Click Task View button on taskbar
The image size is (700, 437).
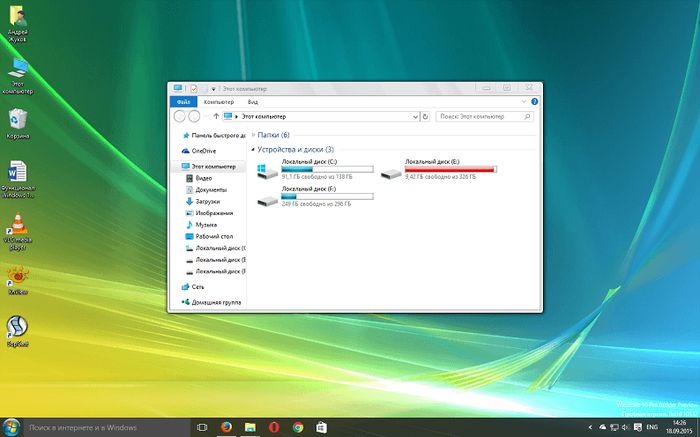pos(201,426)
